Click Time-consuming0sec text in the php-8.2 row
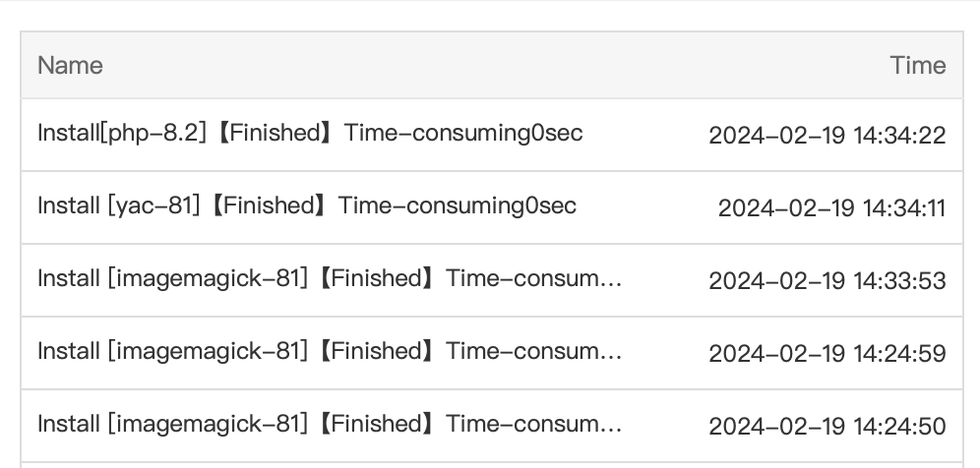The width and height of the screenshot is (980, 468). [x=463, y=133]
